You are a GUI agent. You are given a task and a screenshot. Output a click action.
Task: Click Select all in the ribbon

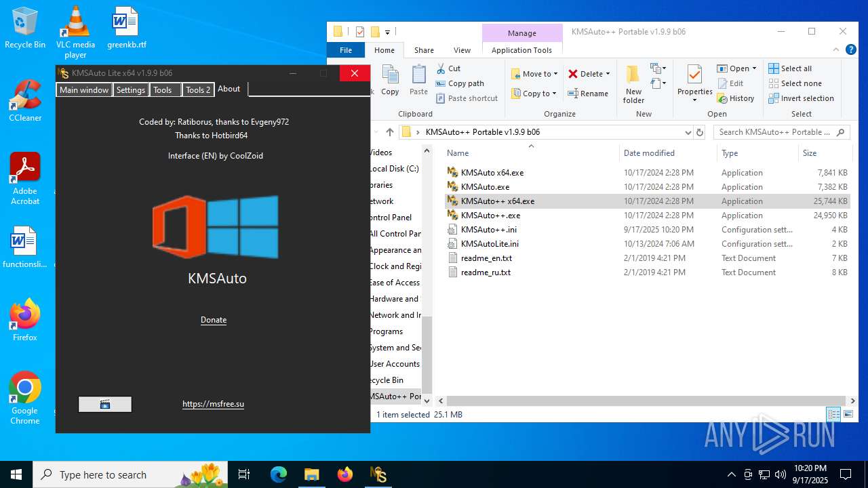pyautogui.click(x=790, y=68)
